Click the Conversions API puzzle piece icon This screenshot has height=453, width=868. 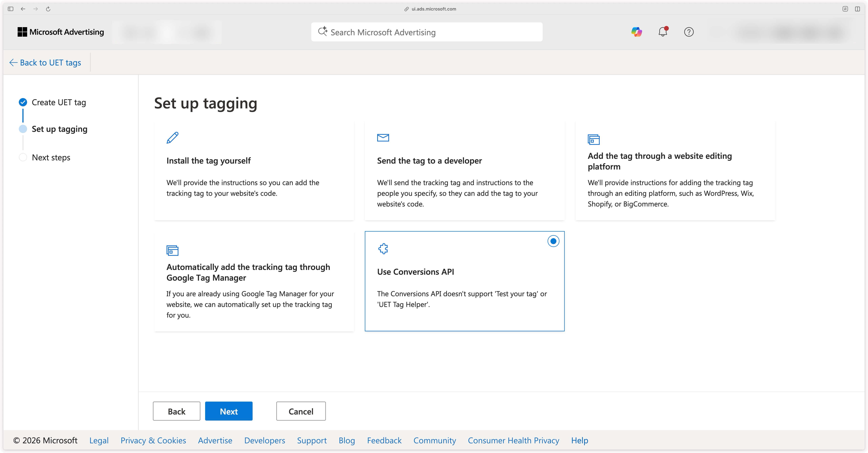pos(383,249)
